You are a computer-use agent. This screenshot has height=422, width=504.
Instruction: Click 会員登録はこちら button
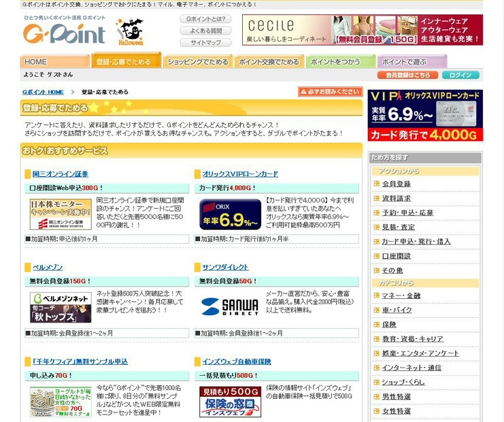(407, 75)
